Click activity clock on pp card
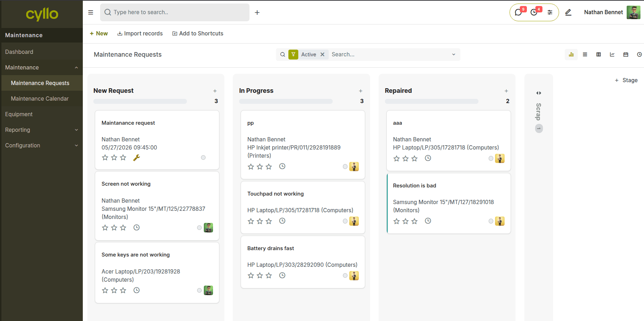Image resolution: width=644 pixels, height=321 pixels. point(282,166)
